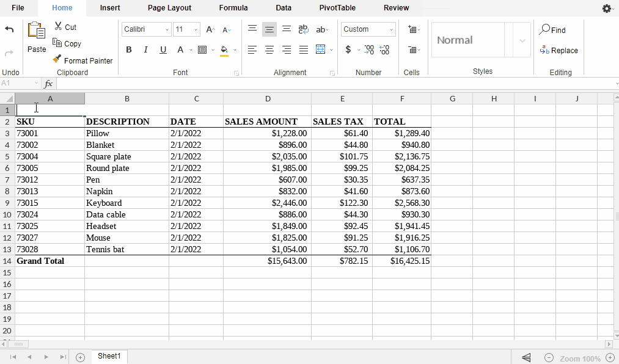
Task: Toggle bold formatting
Action: 129,50
